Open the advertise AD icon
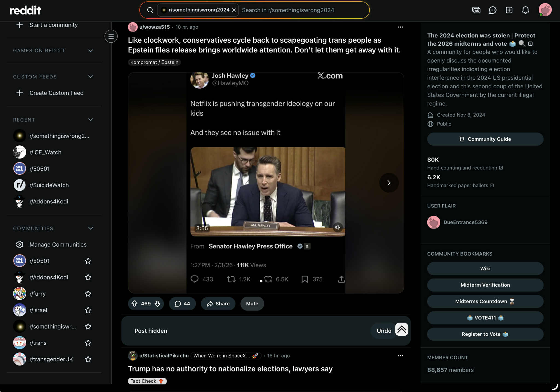 (x=476, y=10)
